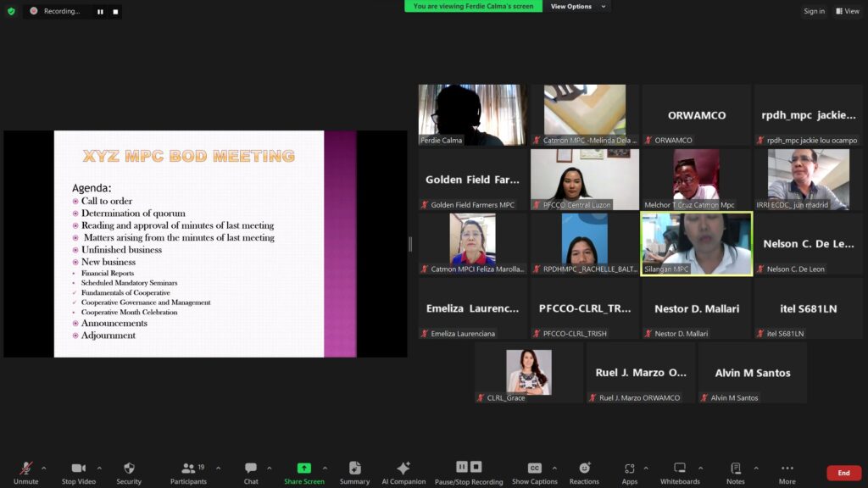The image size is (868, 488).
Task: Click the Sign in link
Action: click(x=814, y=11)
